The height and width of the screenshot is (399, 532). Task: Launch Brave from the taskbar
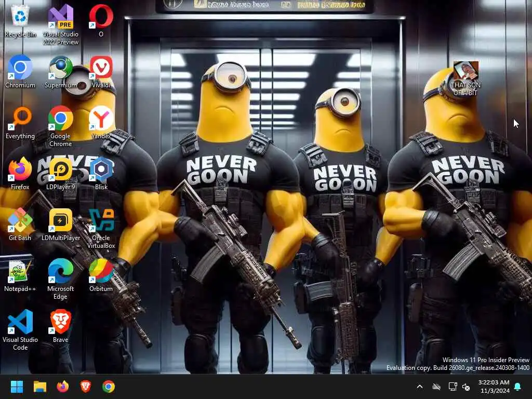[86, 387]
